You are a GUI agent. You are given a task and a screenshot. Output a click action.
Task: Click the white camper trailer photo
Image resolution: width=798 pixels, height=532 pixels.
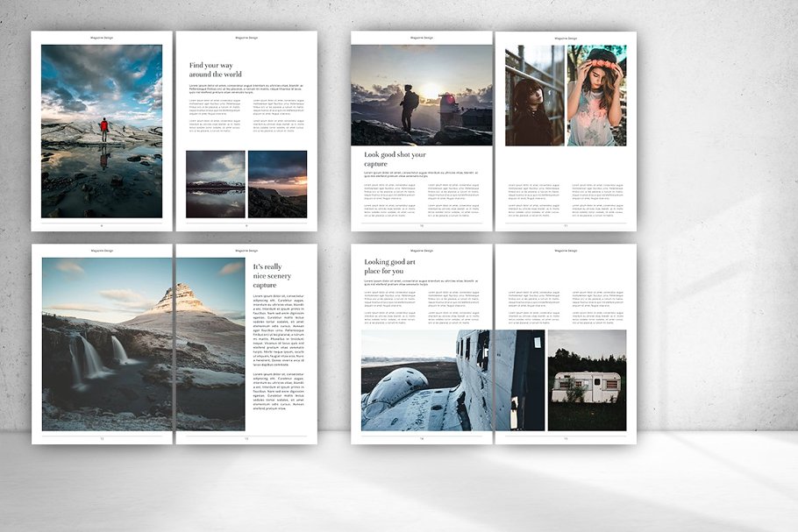click(x=587, y=379)
